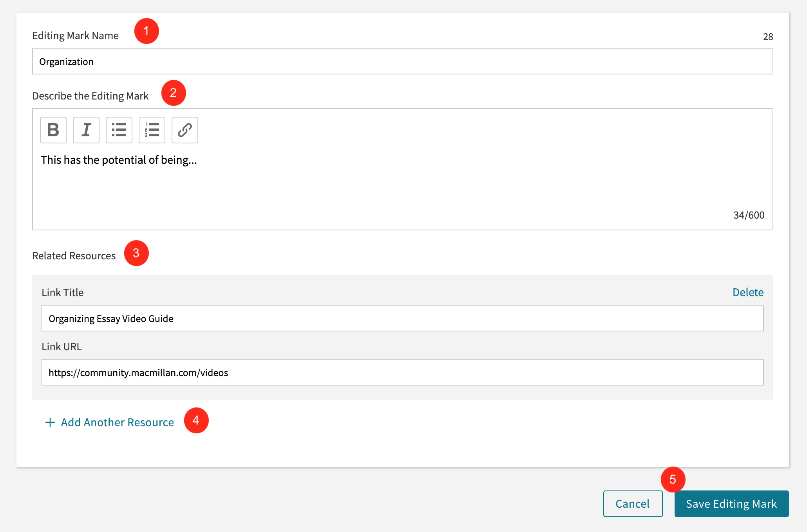Click the Link URL input field
The width and height of the screenshot is (807, 532).
[x=403, y=372]
